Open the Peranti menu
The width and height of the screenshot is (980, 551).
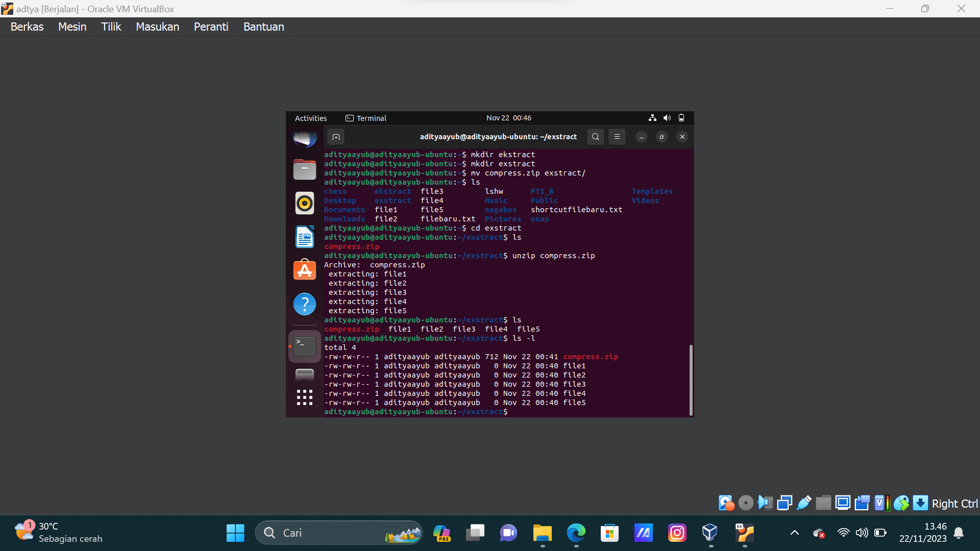point(211,27)
